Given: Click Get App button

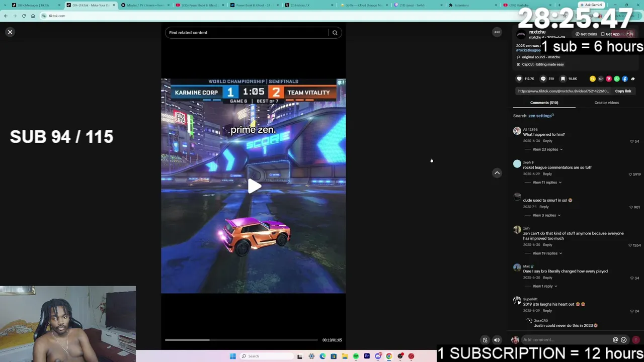Looking at the screenshot, I should (610, 34).
